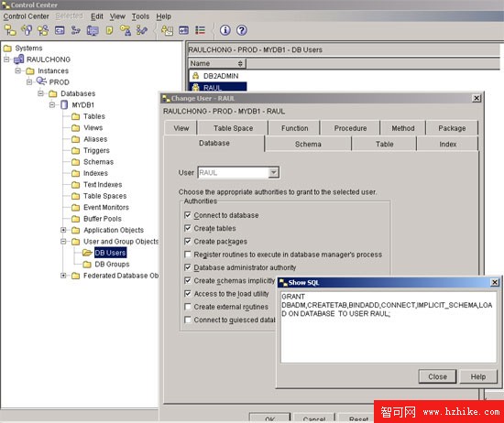Viewport: 504px width, 423px height.
Task: Select the RAULCHONG system icon in tree
Action: tap(18, 60)
